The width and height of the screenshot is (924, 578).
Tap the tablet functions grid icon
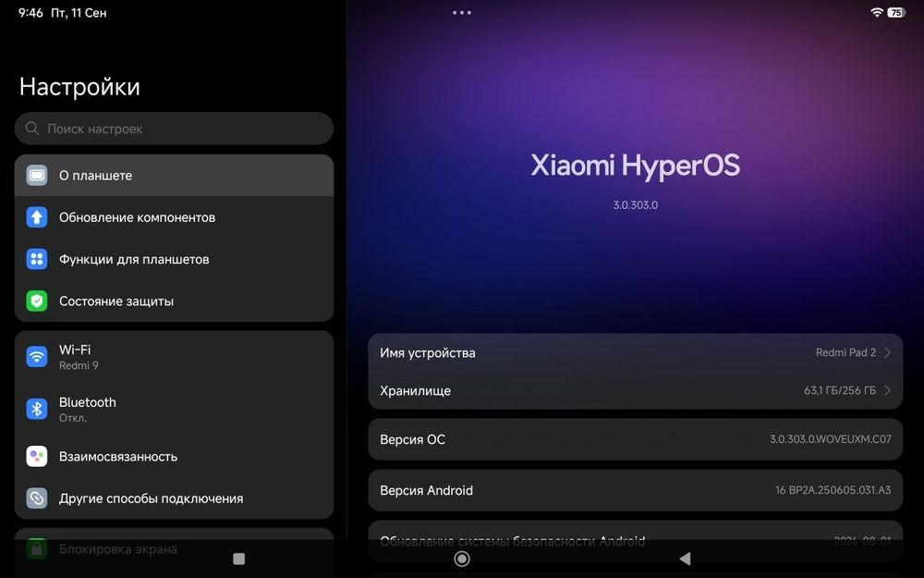[x=37, y=259]
